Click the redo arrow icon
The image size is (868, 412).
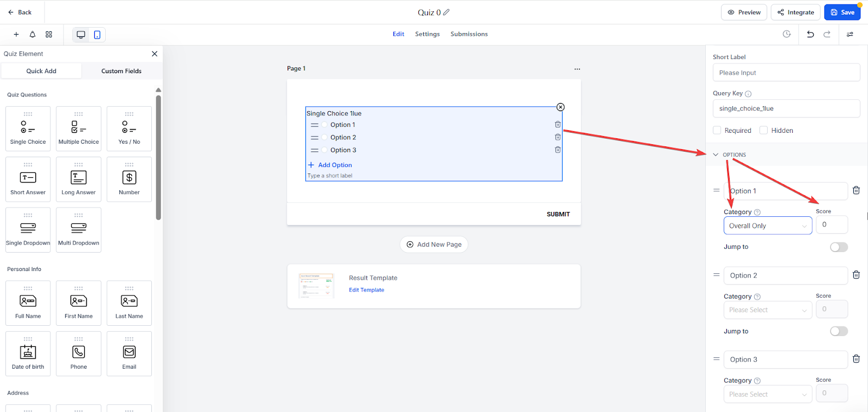pos(827,34)
